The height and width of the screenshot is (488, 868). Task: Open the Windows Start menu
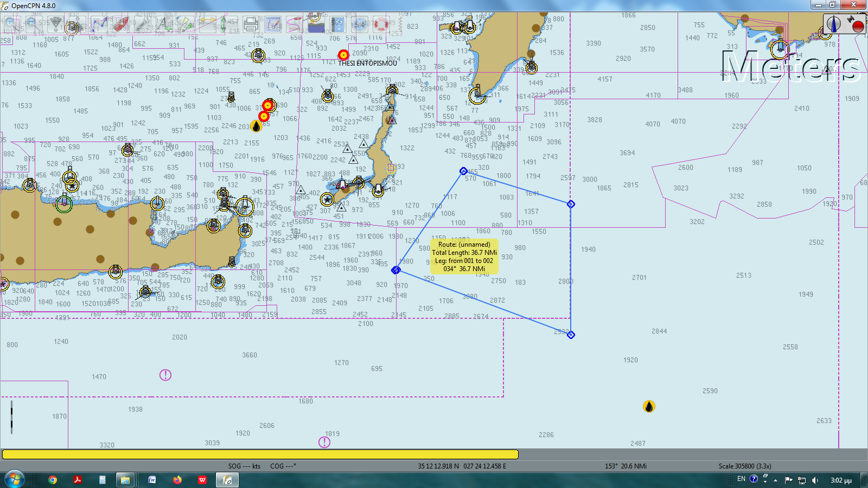pyautogui.click(x=15, y=480)
